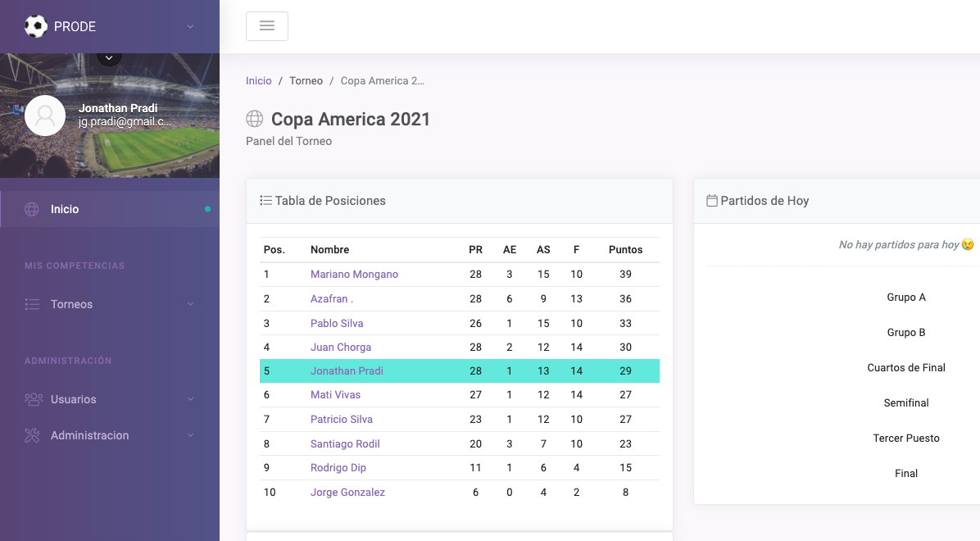
Task: Open the Final matches tab
Action: pos(906,474)
